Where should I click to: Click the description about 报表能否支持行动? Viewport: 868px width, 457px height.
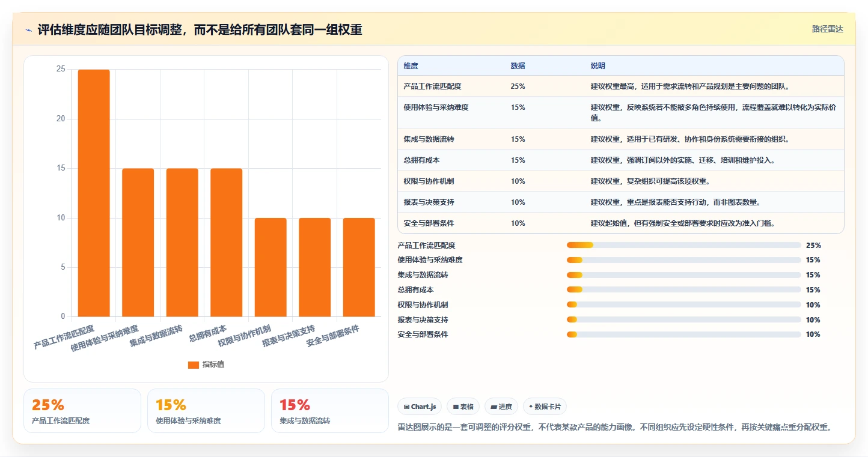pyautogui.click(x=676, y=202)
